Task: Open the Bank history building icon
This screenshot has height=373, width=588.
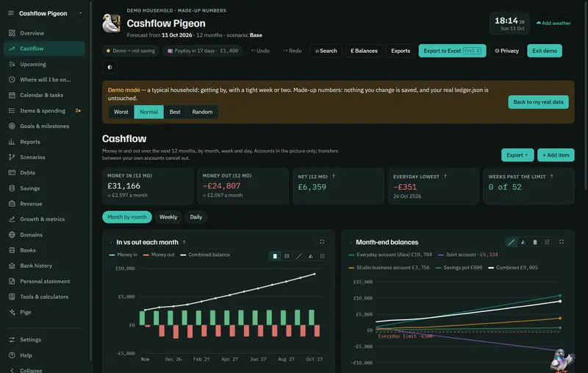Action: click(x=12, y=266)
